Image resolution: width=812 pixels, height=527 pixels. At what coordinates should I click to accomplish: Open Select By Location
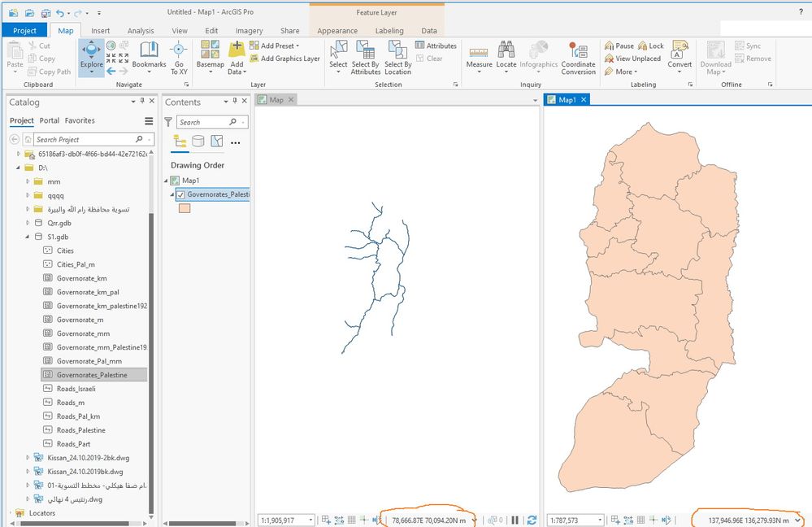tap(397, 58)
